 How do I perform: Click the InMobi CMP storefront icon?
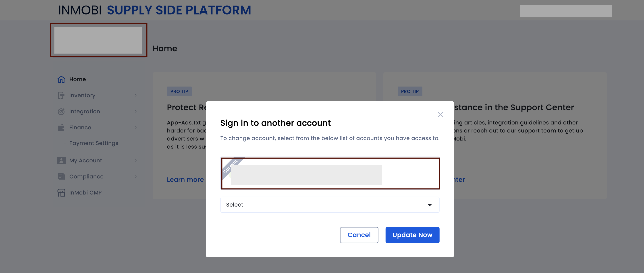61,192
